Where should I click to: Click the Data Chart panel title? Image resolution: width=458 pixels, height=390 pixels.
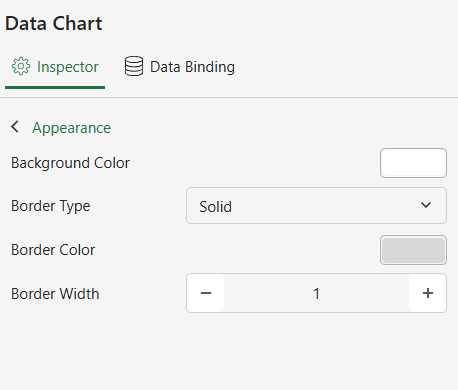(x=54, y=23)
